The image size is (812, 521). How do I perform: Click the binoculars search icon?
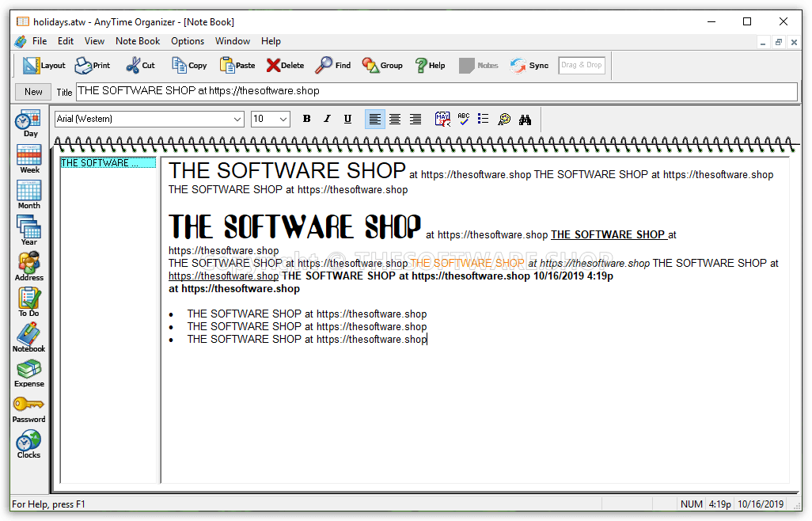pos(525,119)
